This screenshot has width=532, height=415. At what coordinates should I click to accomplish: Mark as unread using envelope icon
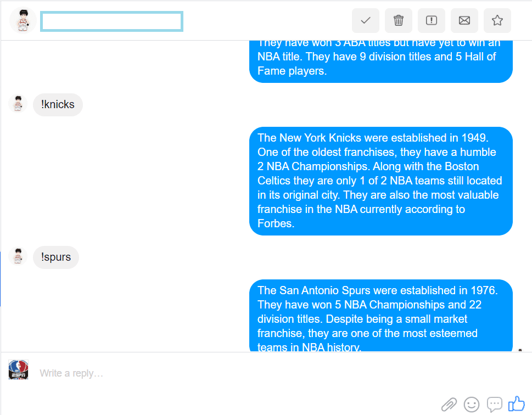(x=464, y=21)
